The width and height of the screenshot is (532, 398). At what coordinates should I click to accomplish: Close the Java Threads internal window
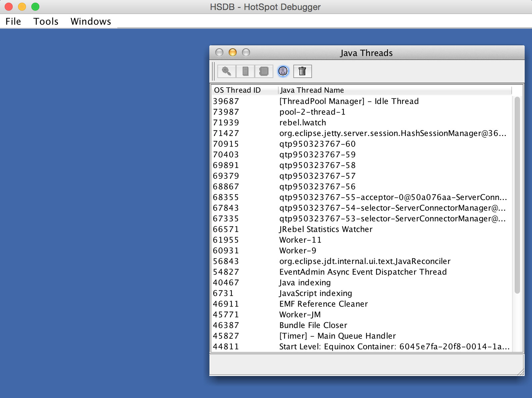219,53
